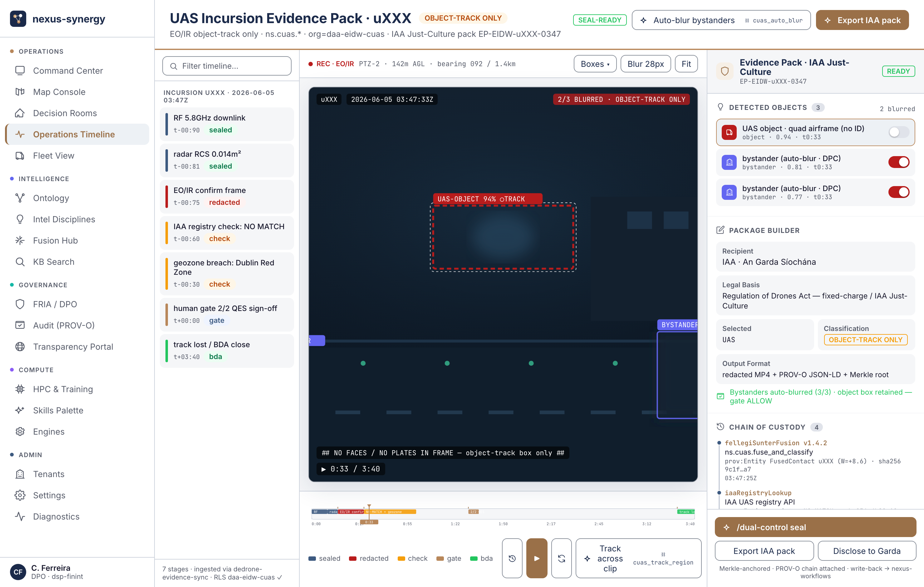Image resolution: width=924 pixels, height=587 pixels.
Task: Click the red EO/IR confirm scrubber segment
Action: coord(351,512)
